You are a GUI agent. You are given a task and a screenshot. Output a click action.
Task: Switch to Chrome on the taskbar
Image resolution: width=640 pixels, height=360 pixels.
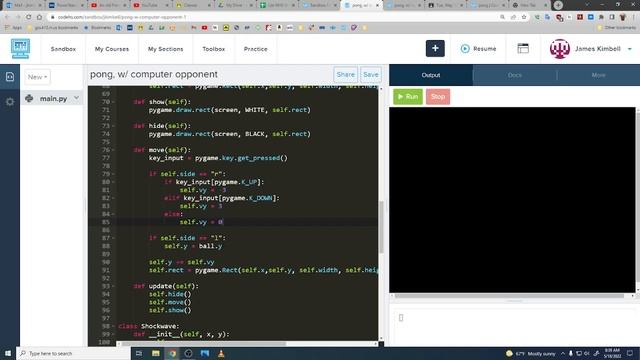point(172,353)
